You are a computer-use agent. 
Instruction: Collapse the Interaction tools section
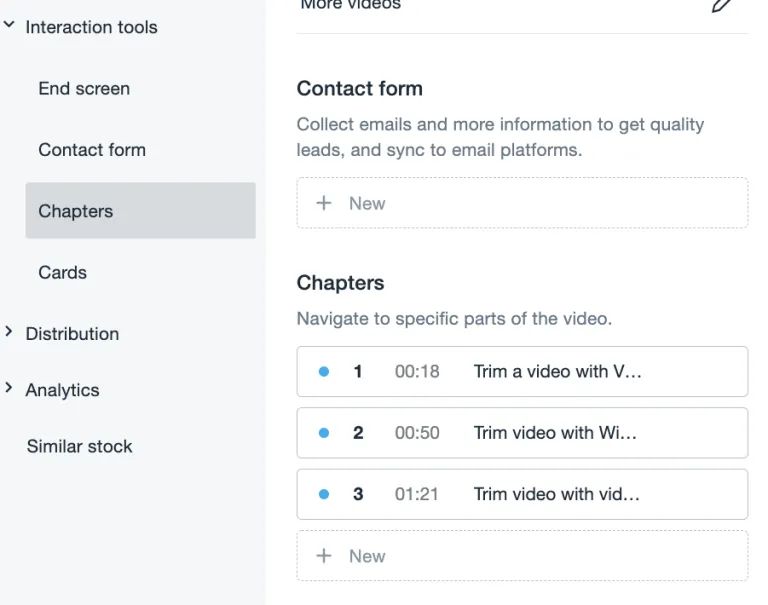pos(9,24)
